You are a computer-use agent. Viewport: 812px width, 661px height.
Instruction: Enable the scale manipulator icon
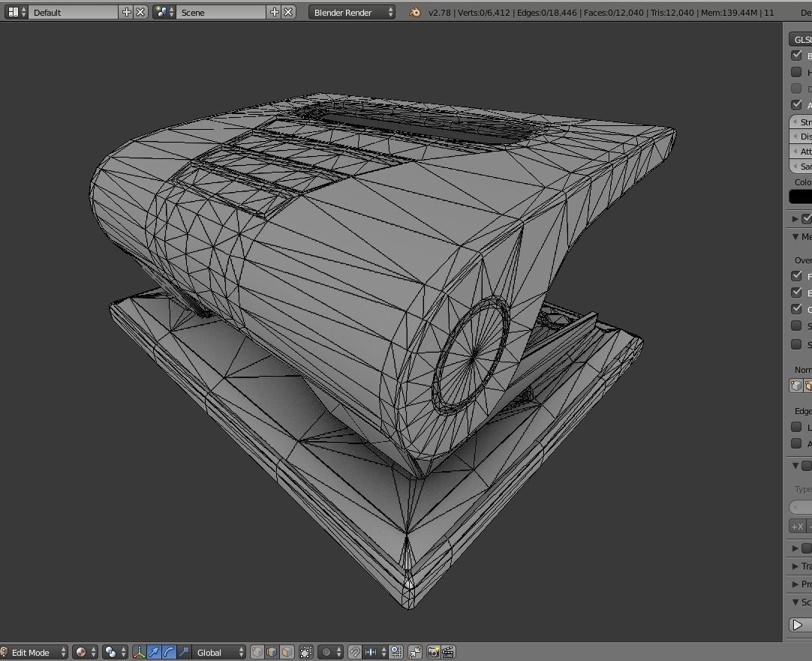[184, 652]
